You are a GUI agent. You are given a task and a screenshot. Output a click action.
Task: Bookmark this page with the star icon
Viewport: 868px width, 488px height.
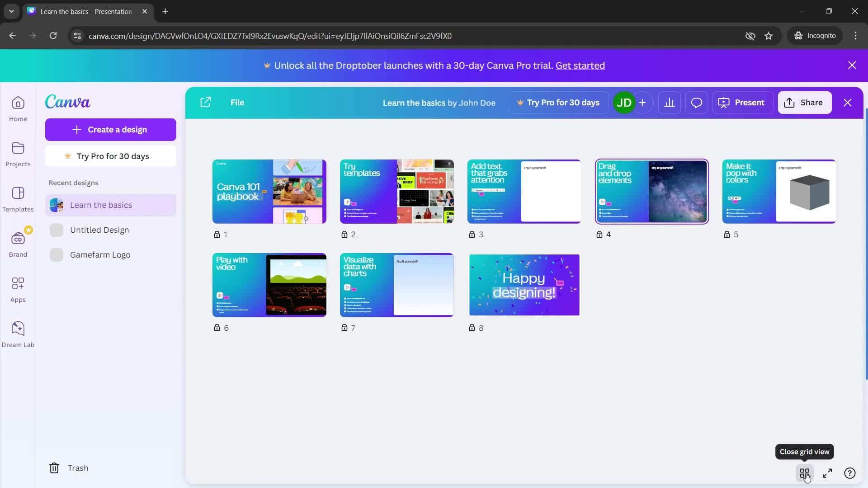769,36
